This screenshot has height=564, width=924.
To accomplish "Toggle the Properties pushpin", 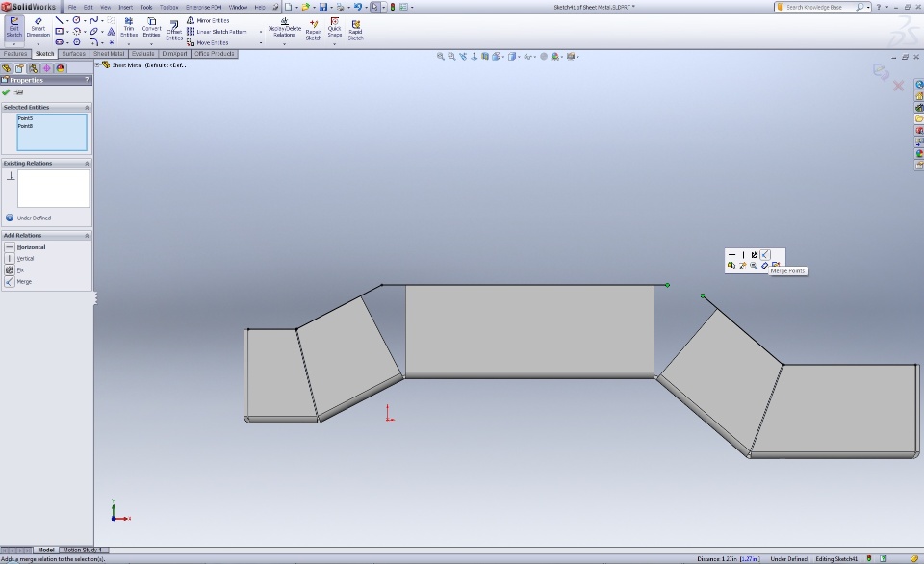I will [x=19, y=92].
